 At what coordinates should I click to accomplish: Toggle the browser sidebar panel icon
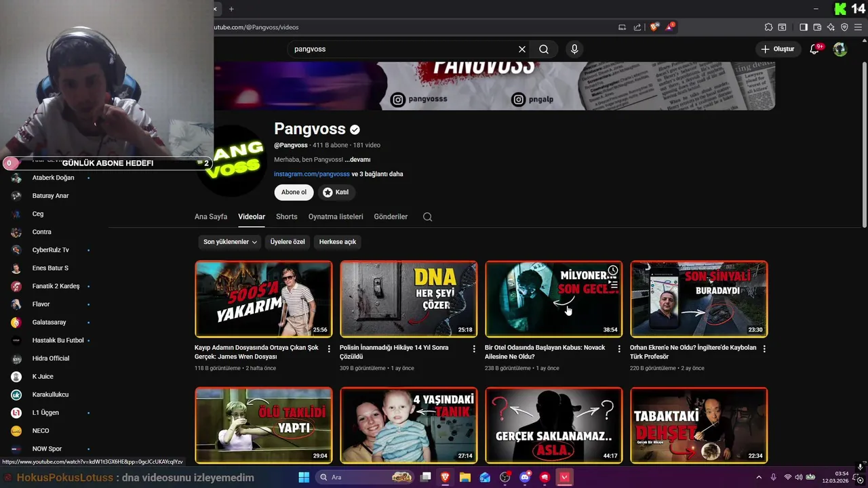[804, 27]
